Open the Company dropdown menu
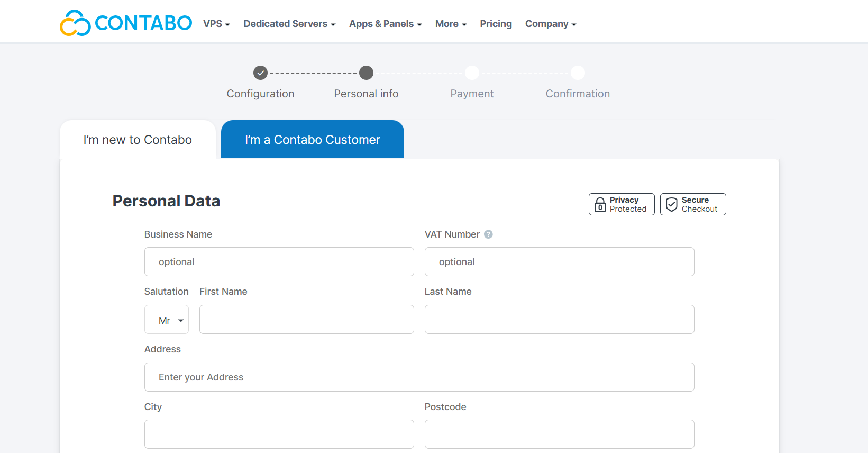 pyautogui.click(x=550, y=24)
